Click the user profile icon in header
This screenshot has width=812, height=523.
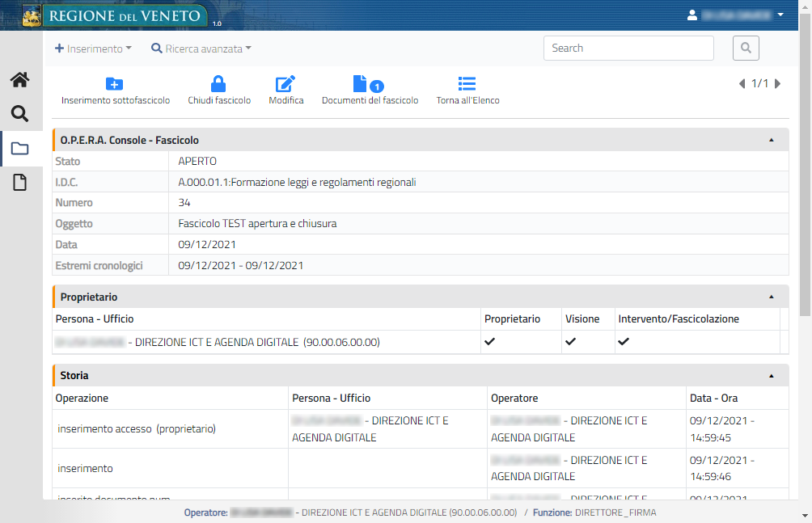coord(691,15)
